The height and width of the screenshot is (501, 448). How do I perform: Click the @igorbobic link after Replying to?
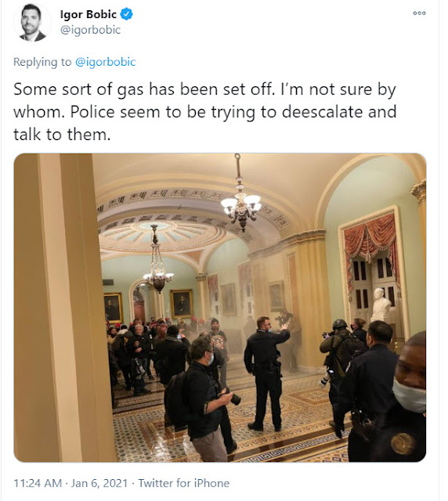pyautogui.click(x=105, y=62)
